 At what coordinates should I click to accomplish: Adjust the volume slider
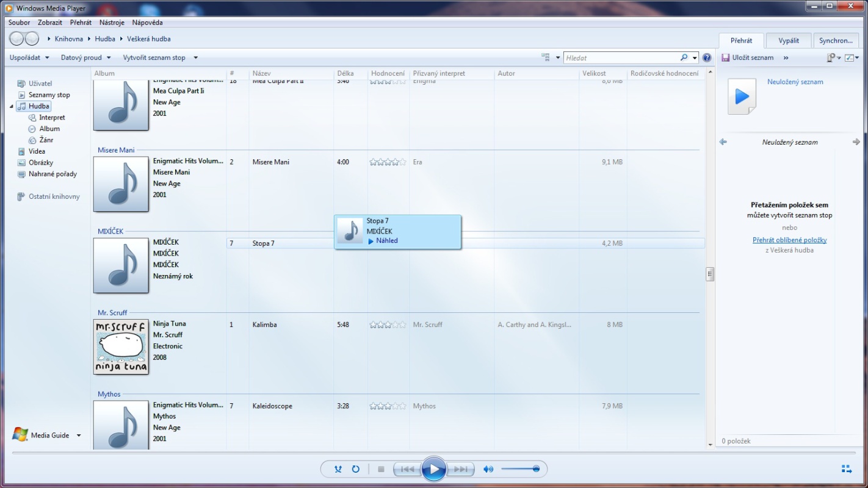[520, 469]
